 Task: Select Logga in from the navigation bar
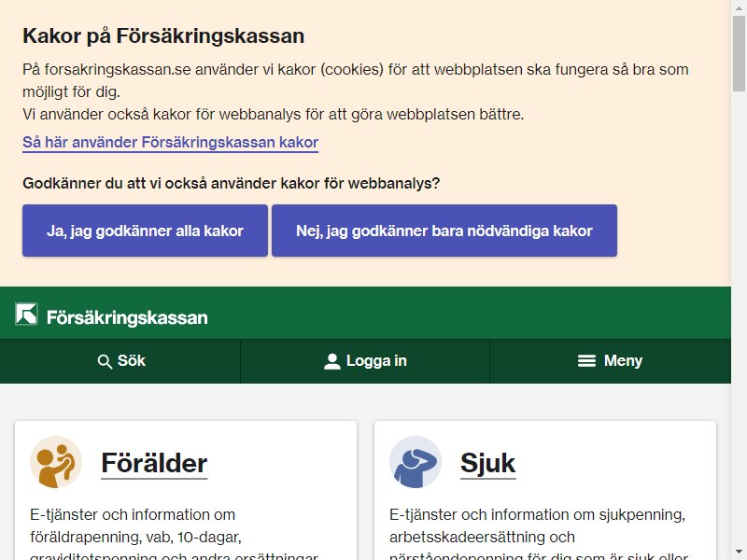(x=365, y=361)
